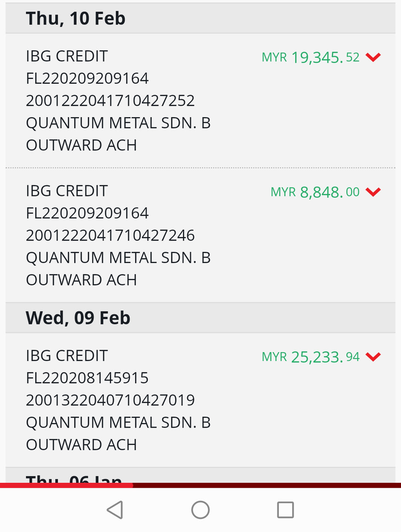Expand the MYR 19,345.52 transaction chevron
401x532 pixels.
coord(373,57)
